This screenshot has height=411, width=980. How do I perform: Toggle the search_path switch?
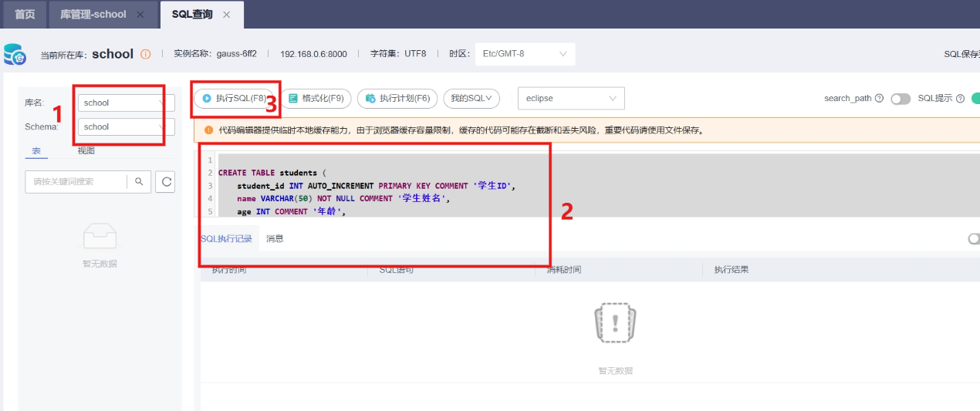[901, 99]
